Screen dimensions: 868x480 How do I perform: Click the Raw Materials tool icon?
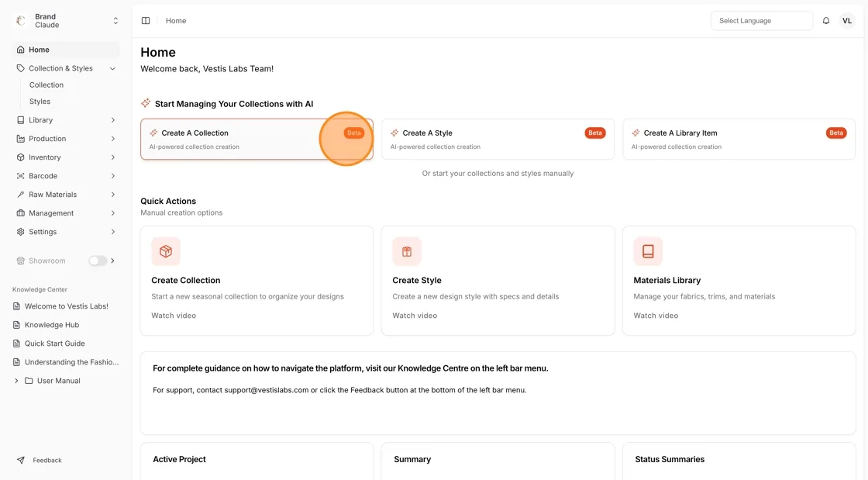click(x=20, y=195)
